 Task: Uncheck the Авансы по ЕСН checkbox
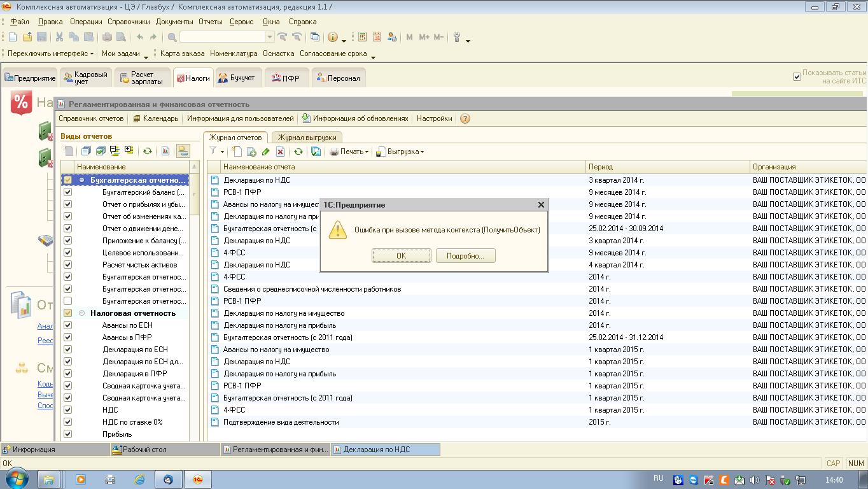67,325
